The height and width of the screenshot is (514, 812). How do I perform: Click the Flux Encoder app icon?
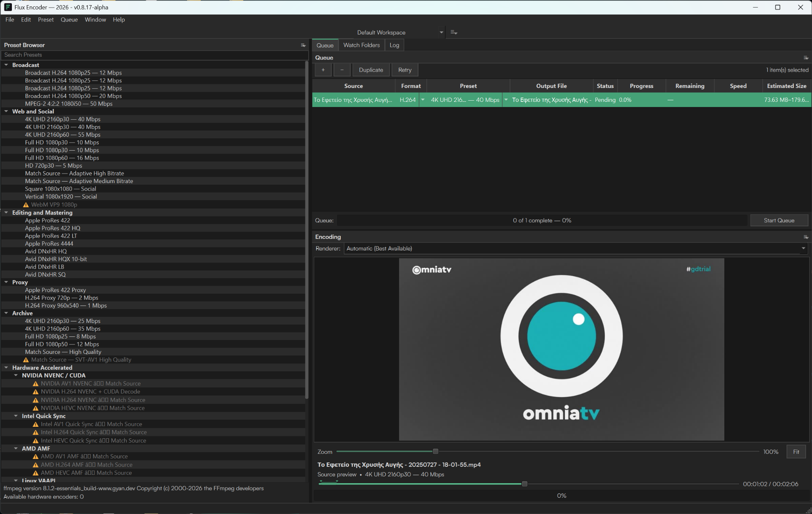8,7
